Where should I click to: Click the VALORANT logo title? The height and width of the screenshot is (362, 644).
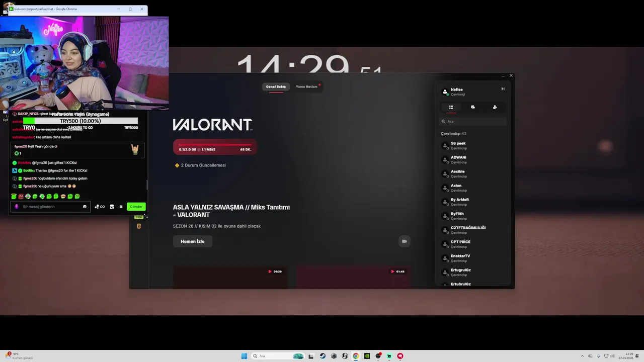click(212, 125)
